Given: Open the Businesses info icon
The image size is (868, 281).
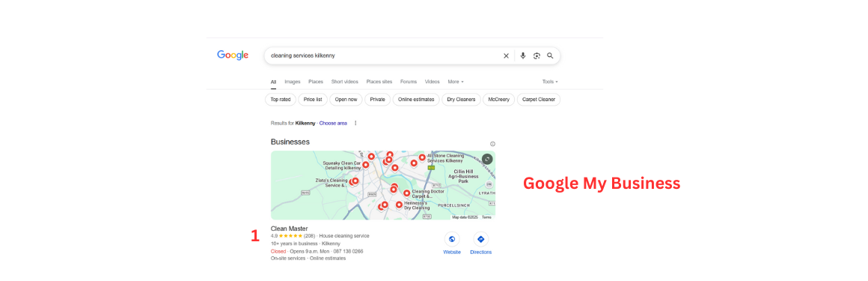Looking at the screenshot, I should (492, 144).
